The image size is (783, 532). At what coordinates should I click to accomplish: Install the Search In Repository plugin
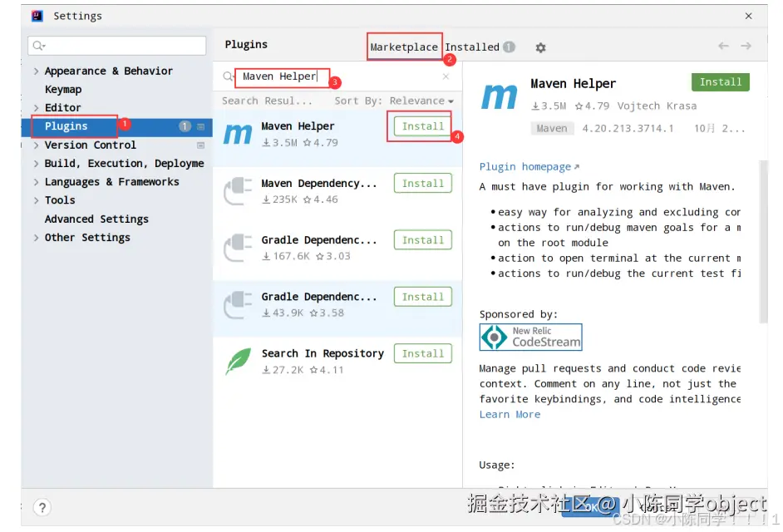422,353
